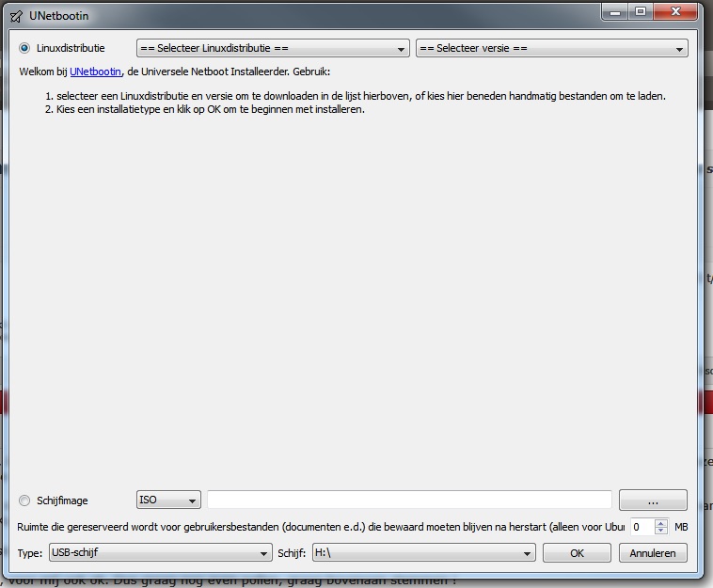Click the Annuleren button
This screenshot has height=588, width=713.
tap(653, 553)
